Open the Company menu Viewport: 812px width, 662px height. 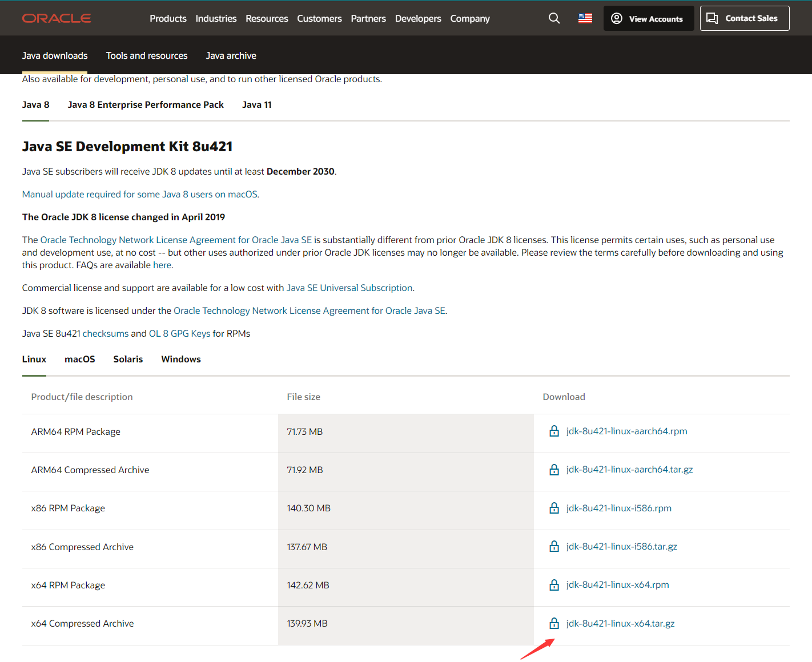(470, 18)
